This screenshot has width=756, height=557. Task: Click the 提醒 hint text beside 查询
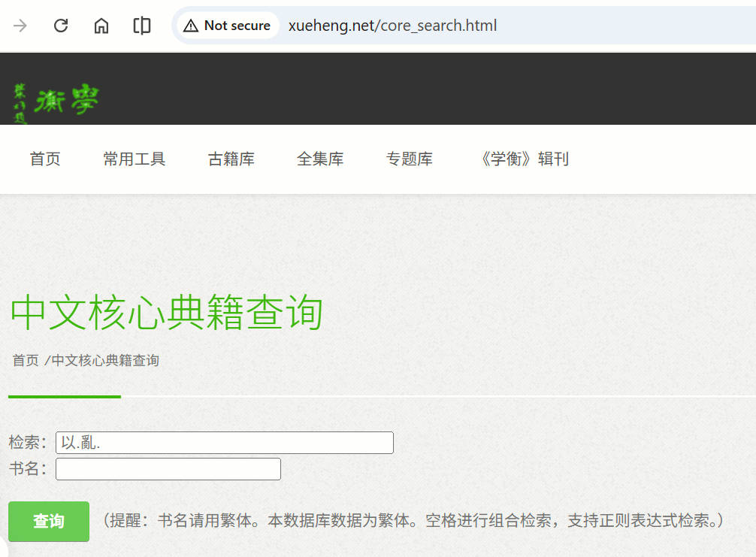click(x=413, y=520)
